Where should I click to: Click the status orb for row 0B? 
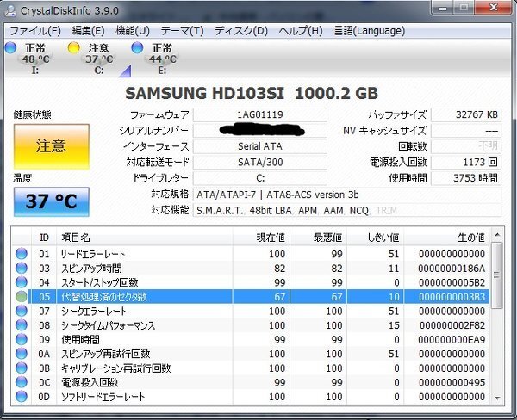click(x=22, y=367)
